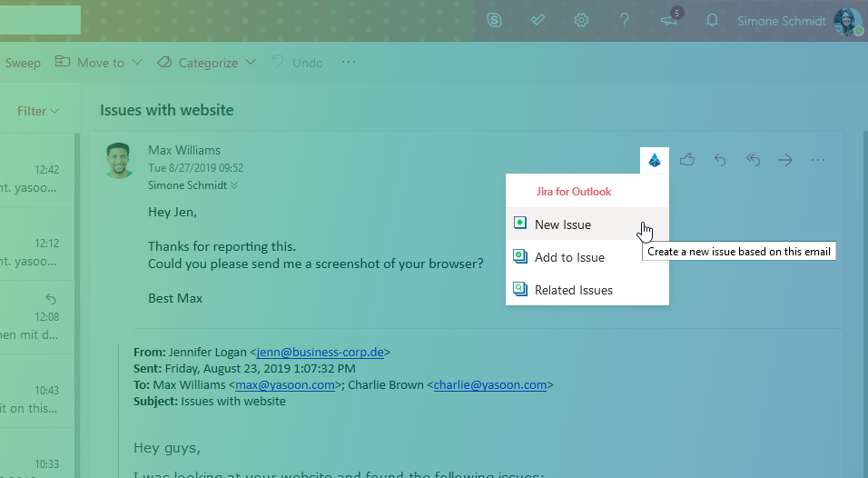Screen dimensions: 868x478
Task: Open the Settings gear icon
Action: click(582, 20)
